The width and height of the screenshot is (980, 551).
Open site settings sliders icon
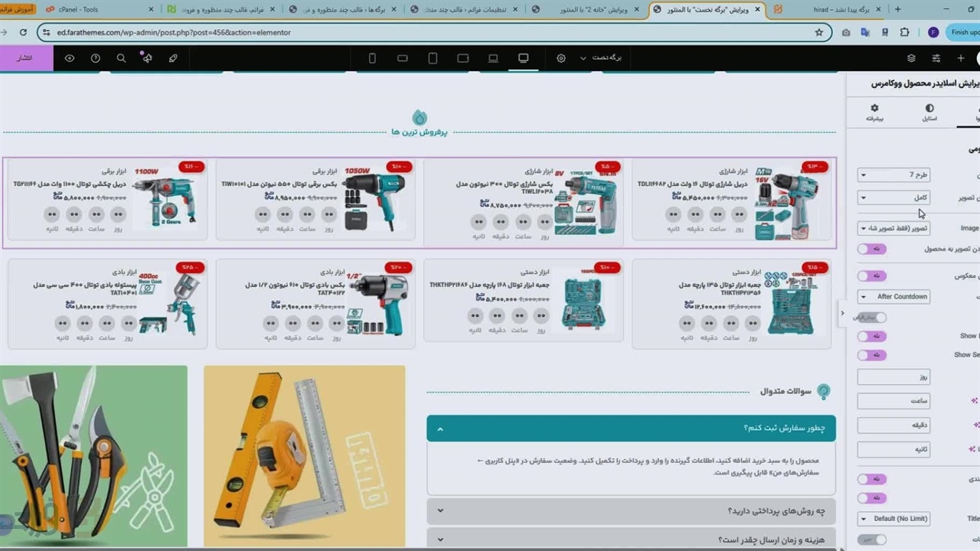pyautogui.click(x=936, y=58)
